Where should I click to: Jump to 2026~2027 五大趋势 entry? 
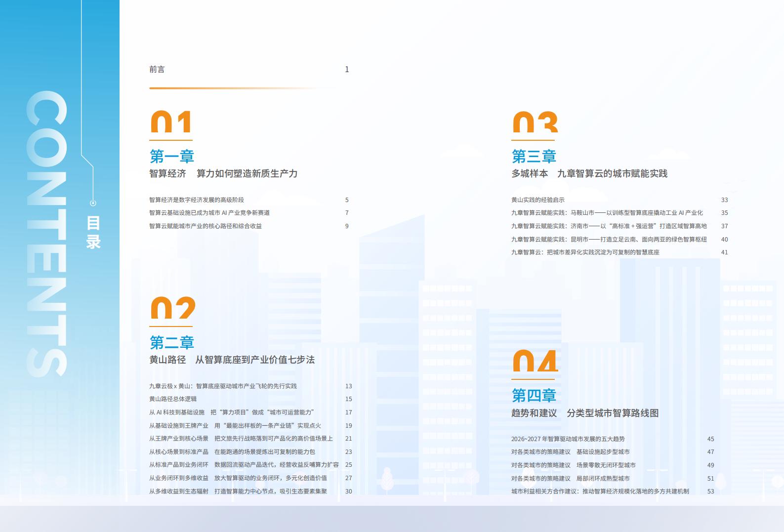tap(568, 439)
